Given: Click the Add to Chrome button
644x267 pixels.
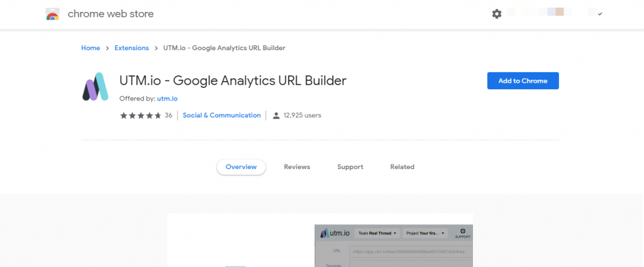Looking at the screenshot, I should click(523, 81).
